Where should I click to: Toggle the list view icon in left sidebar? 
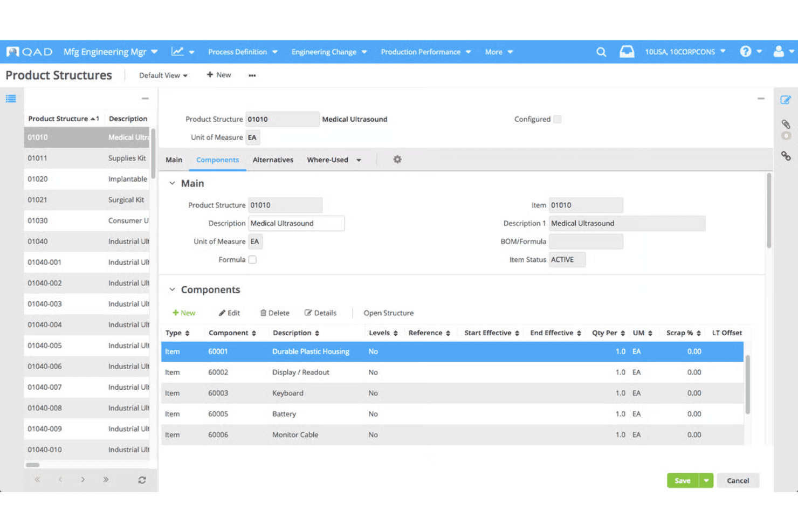coord(11,99)
